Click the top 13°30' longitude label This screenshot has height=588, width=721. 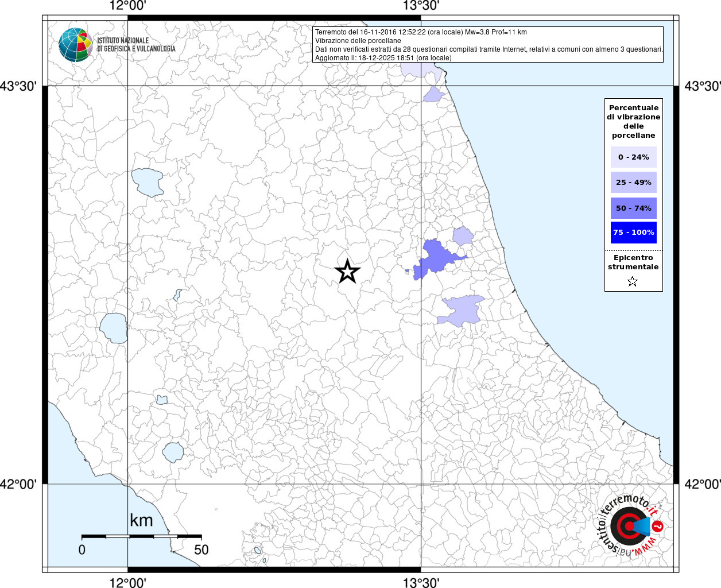pyautogui.click(x=421, y=6)
